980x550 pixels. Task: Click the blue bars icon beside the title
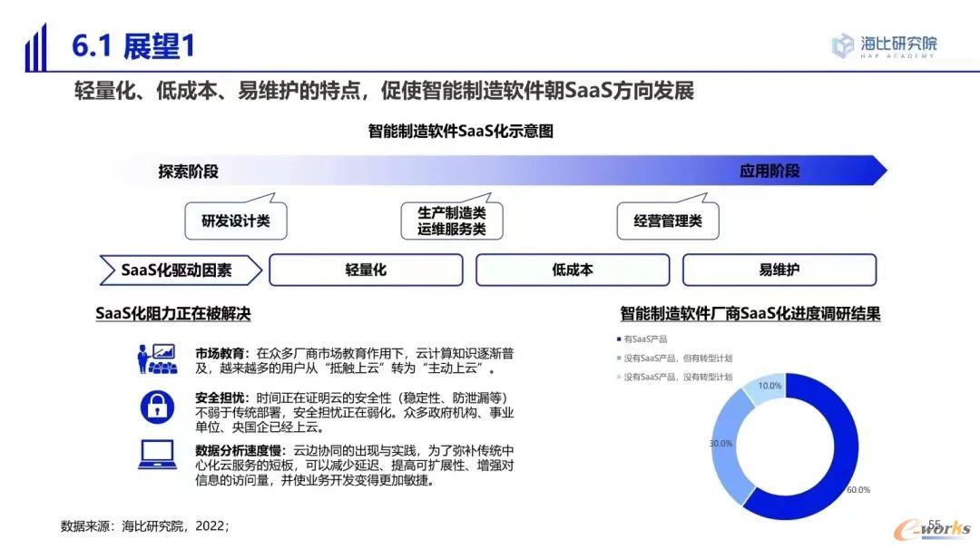[x=35, y=47]
